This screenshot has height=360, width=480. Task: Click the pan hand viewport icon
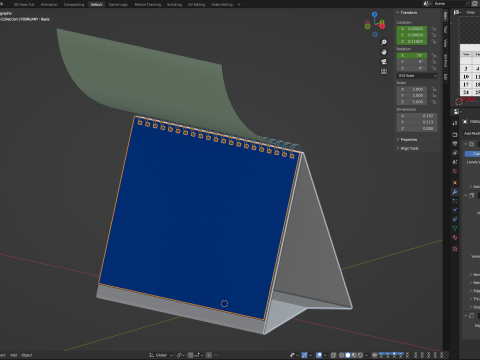pyautogui.click(x=384, y=52)
